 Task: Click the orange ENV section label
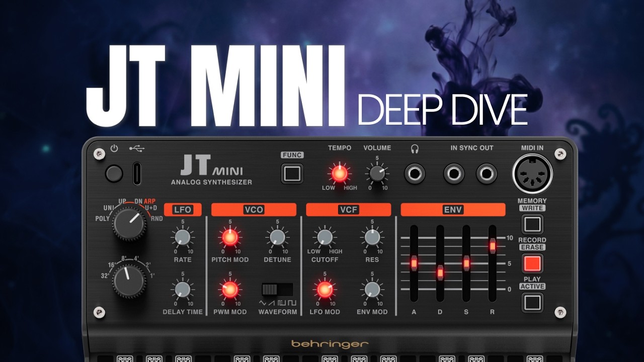click(453, 210)
